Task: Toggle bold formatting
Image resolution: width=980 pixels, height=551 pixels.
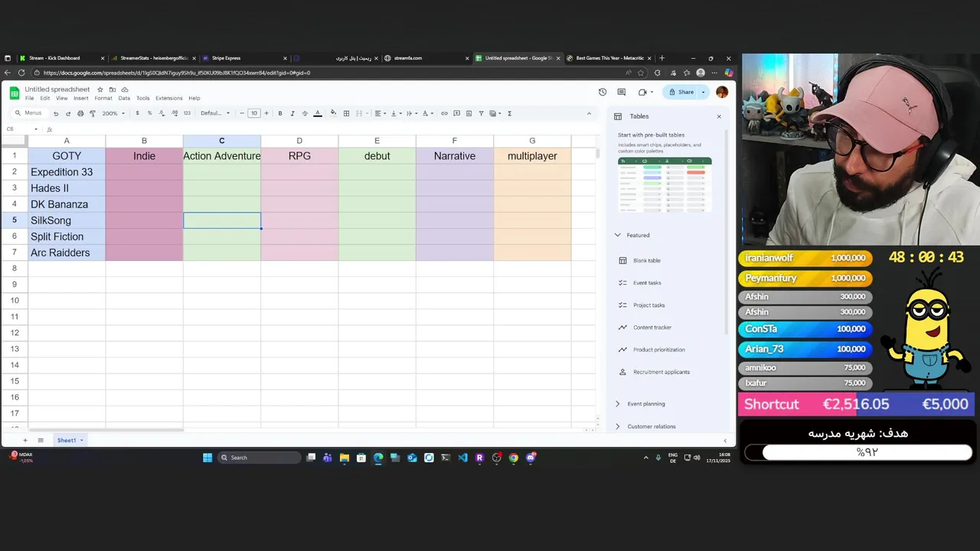Action: 280,113
